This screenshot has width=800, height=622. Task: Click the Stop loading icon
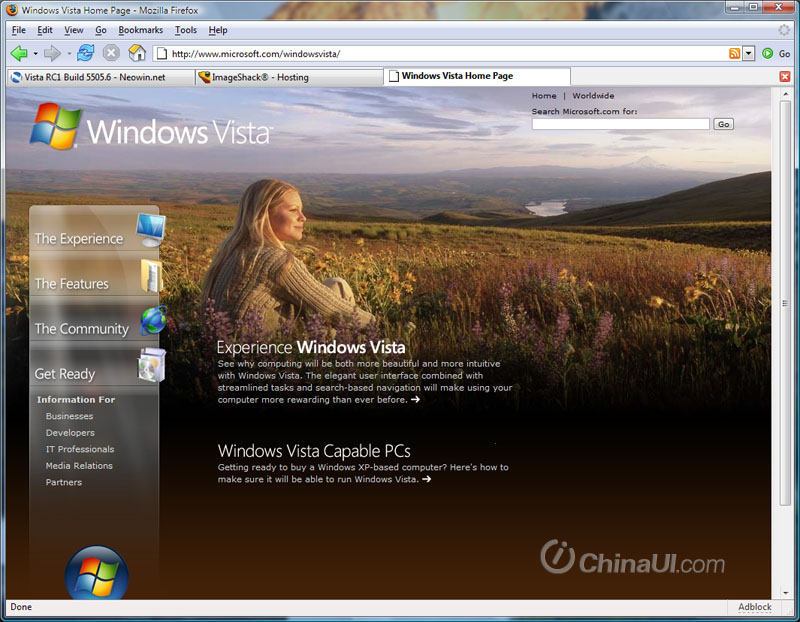(x=111, y=53)
